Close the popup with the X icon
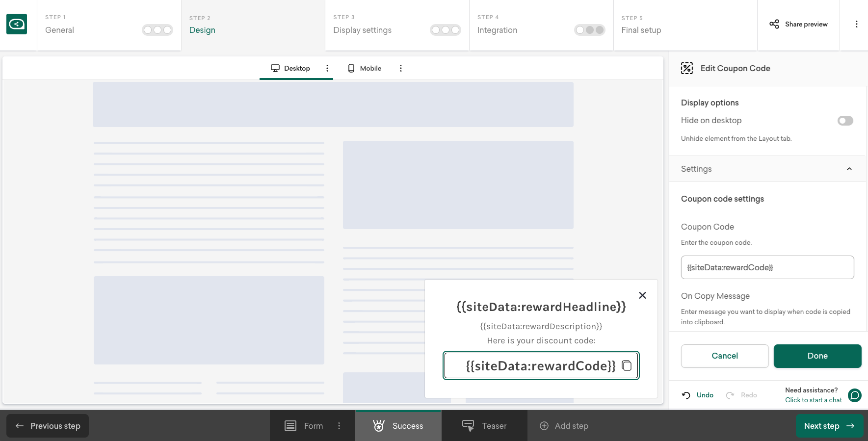 click(x=642, y=295)
